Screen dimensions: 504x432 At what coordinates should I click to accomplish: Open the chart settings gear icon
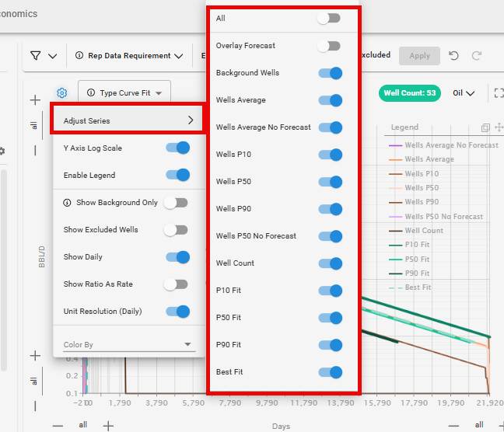tap(62, 93)
